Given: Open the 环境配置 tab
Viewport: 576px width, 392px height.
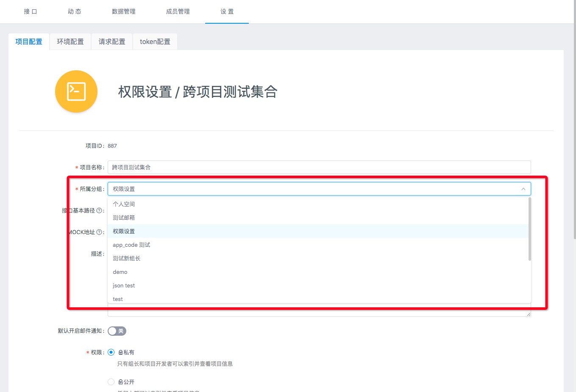Looking at the screenshot, I should coord(70,41).
